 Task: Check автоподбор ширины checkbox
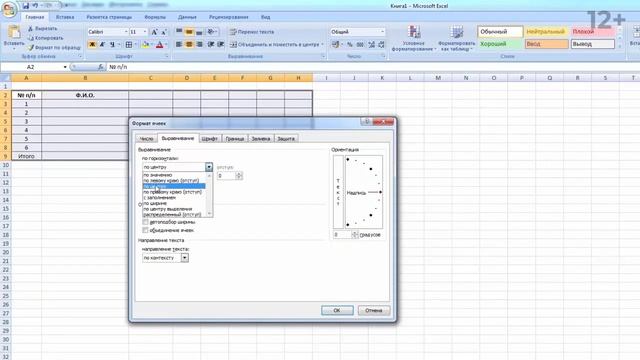(x=145, y=222)
